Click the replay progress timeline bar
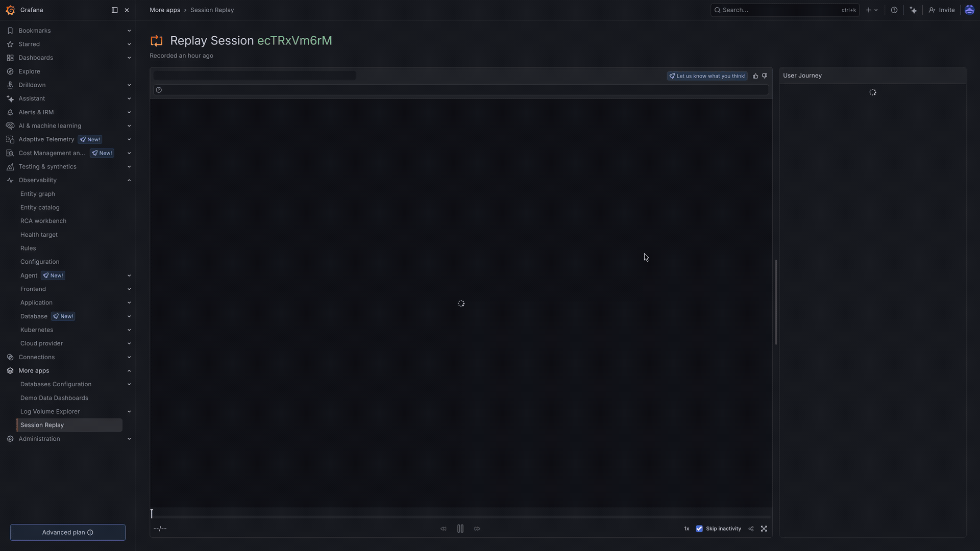Image resolution: width=980 pixels, height=551 pixels. pos(461,517)
